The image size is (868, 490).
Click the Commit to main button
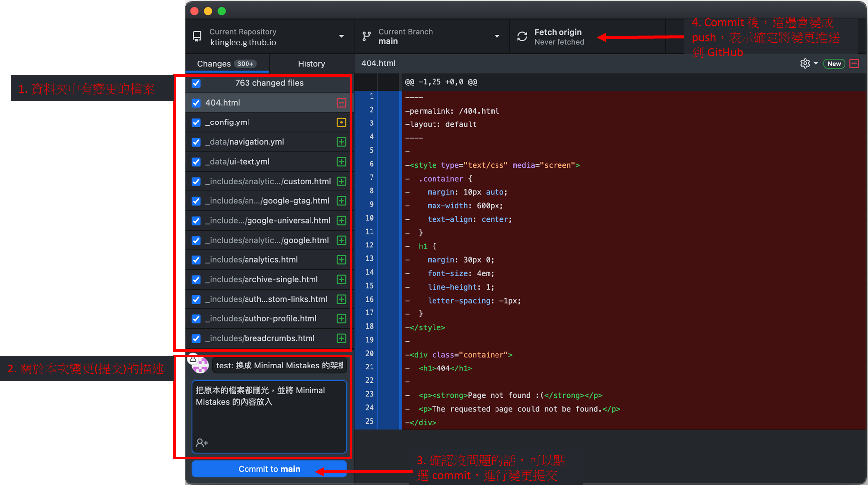click(x=269, y=469)
